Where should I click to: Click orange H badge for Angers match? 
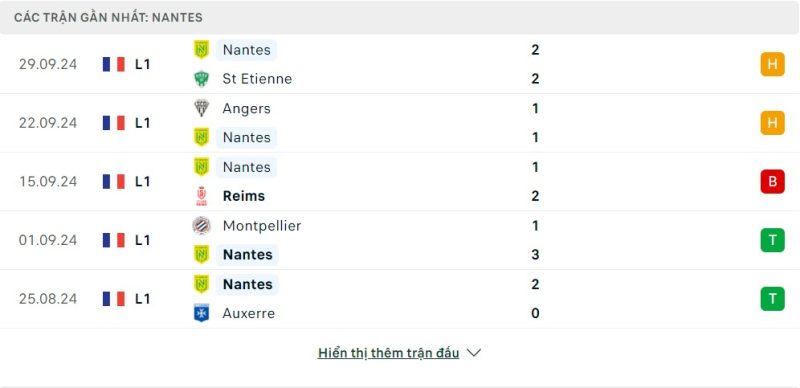point(772,123)
